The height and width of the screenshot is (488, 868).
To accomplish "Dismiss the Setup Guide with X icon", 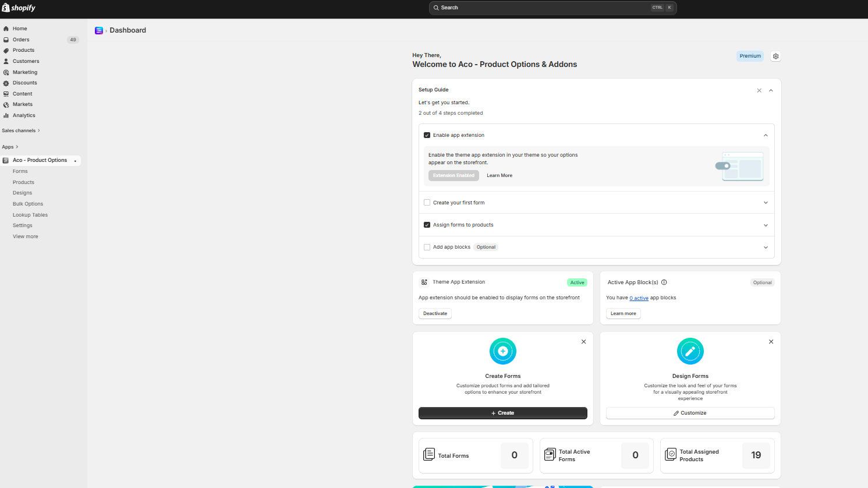I will pos(759,90).
